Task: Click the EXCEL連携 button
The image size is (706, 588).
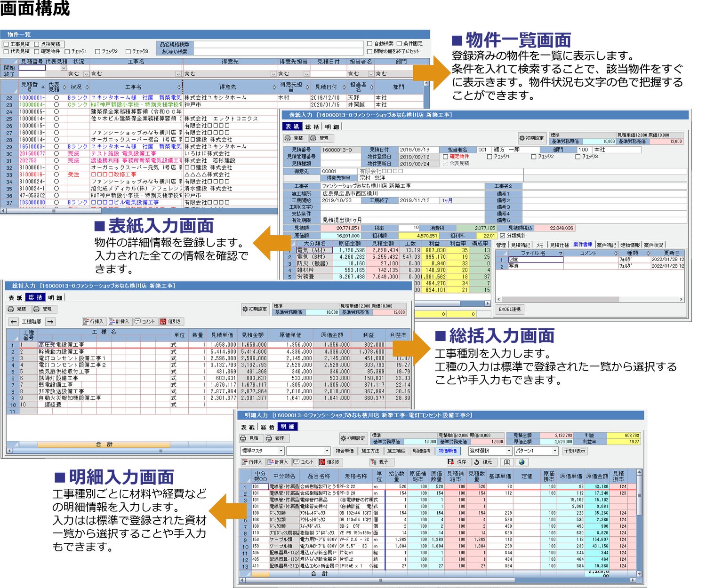Action: (x=510, y=309)
